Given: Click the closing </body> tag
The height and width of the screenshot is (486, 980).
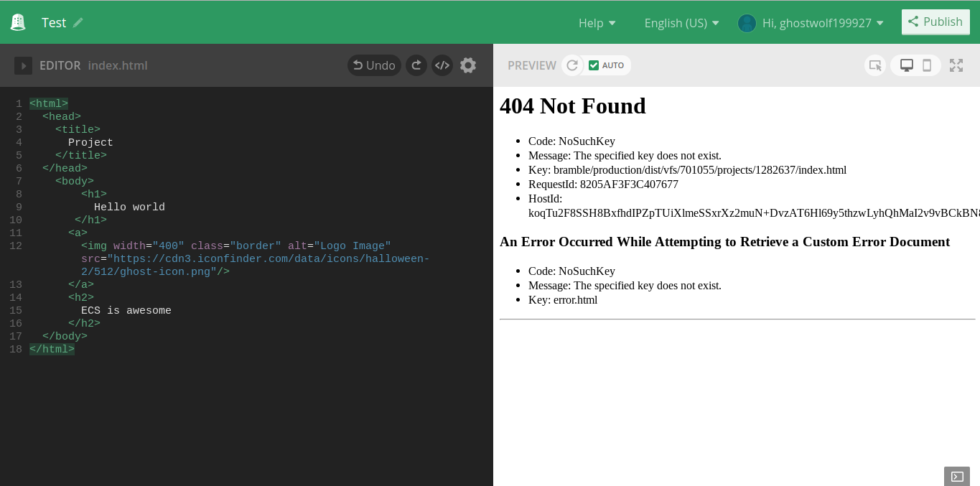Looking at the screenshot, I should point(65,337).
